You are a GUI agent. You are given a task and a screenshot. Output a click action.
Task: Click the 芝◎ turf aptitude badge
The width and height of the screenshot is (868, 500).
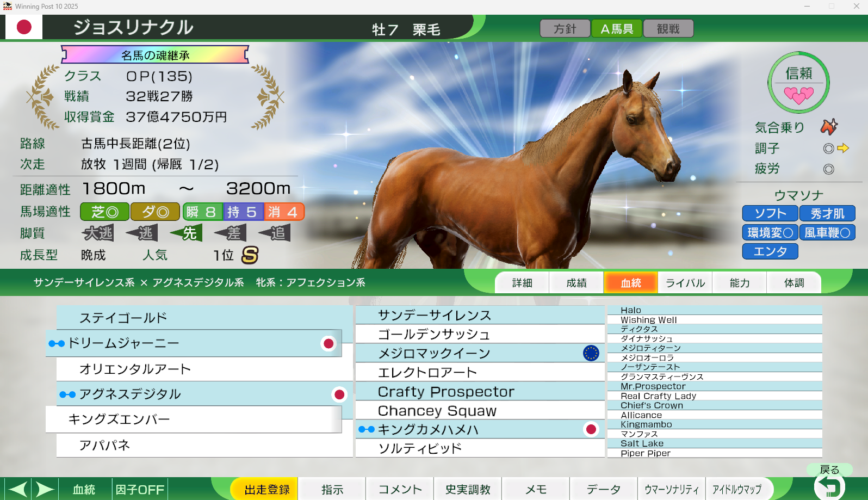click(104, 212)
